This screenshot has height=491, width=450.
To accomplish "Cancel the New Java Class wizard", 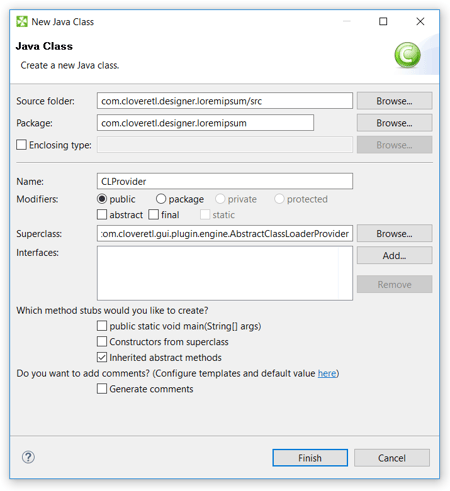I will tap(392, 458).
